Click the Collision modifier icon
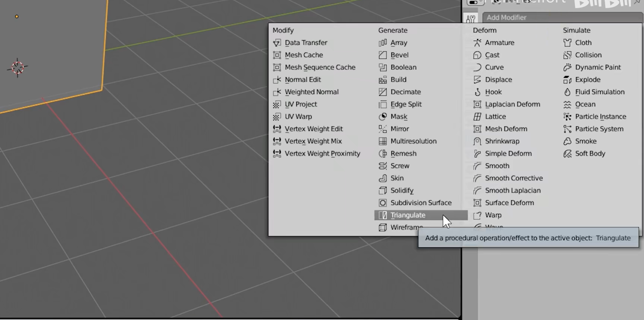Image resolution: width=644 pixels, height=320 pixels. click(x=567, y=55)
